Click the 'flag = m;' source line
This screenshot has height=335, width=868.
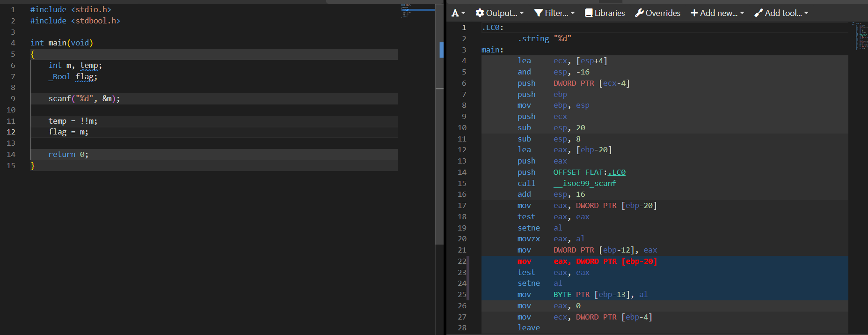point(68,132)
